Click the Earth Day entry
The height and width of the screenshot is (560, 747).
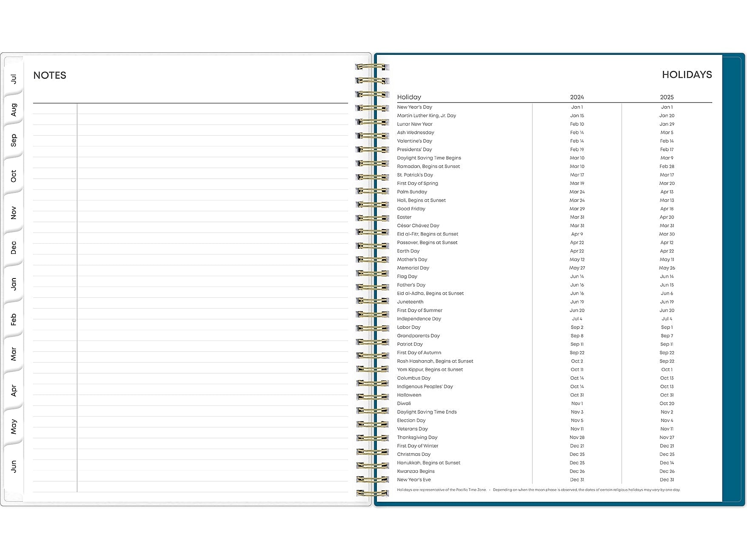408,251
